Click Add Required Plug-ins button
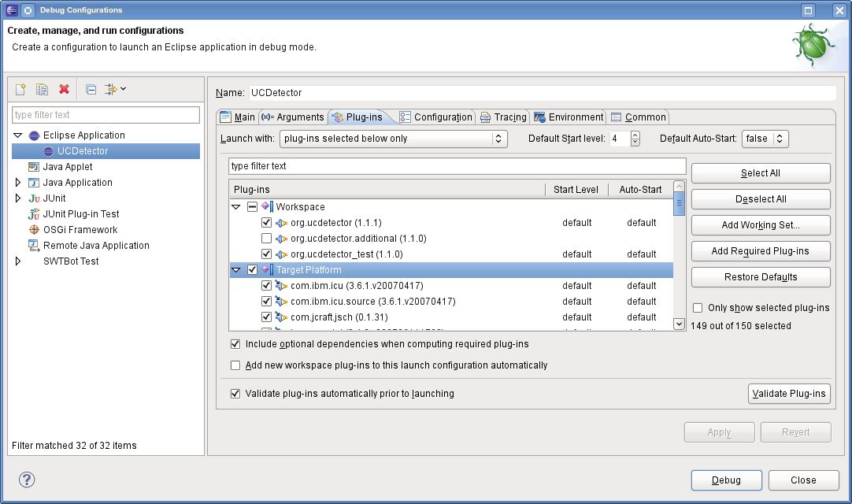Viewport: 852px width, 504px height. [x=761, y=251]
